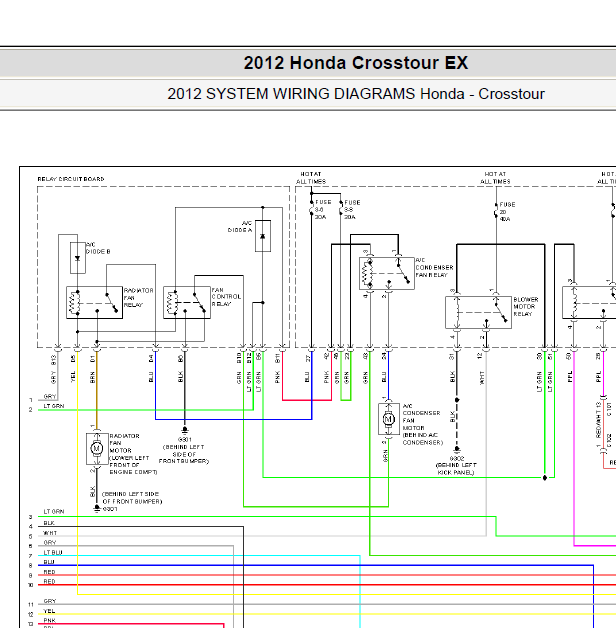Screen dimensions: 616x628
Task: Click the 'BLU D4' wire label
Action: tap(151, 368)
